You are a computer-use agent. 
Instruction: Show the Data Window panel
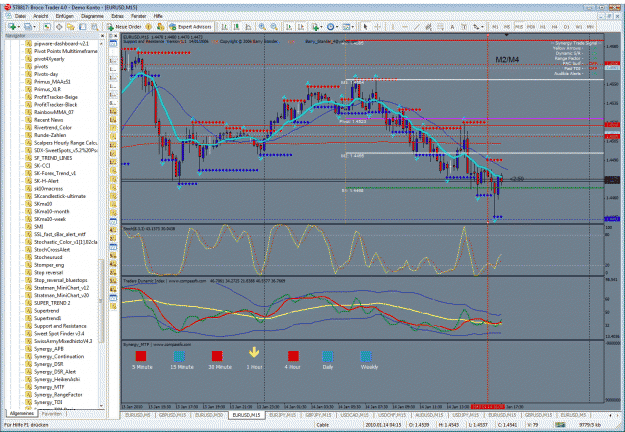pyautogui.click(x=59, y=27)
